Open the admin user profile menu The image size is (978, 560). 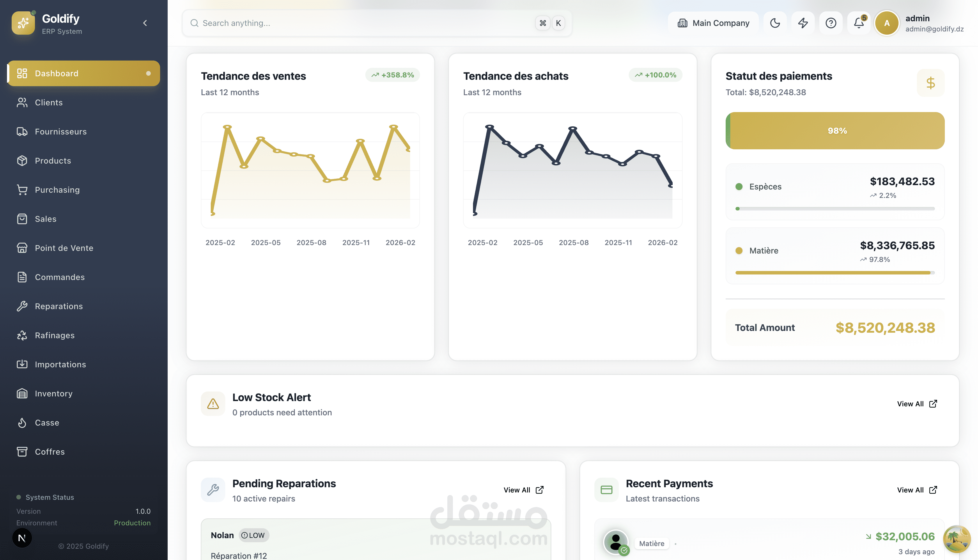919,23
